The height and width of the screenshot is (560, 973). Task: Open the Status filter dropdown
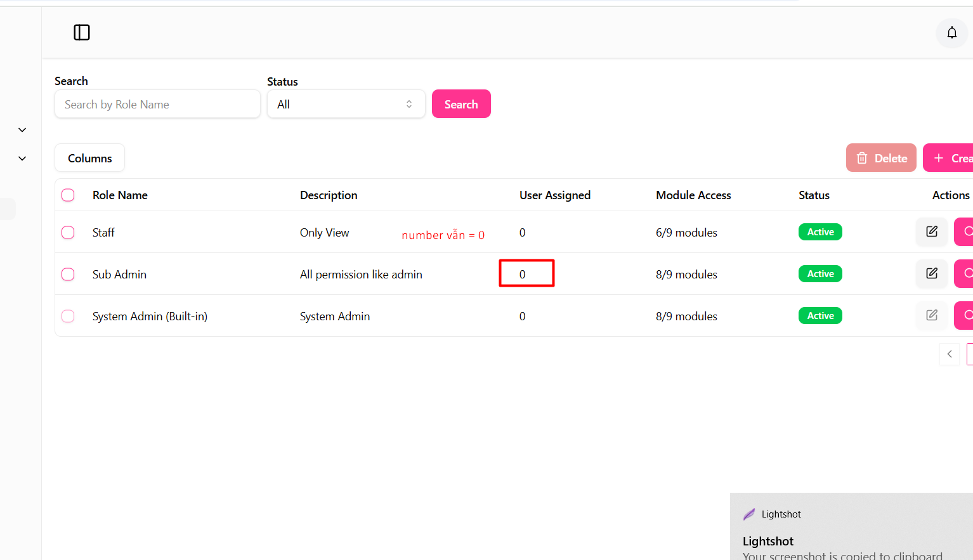(346, 105)
